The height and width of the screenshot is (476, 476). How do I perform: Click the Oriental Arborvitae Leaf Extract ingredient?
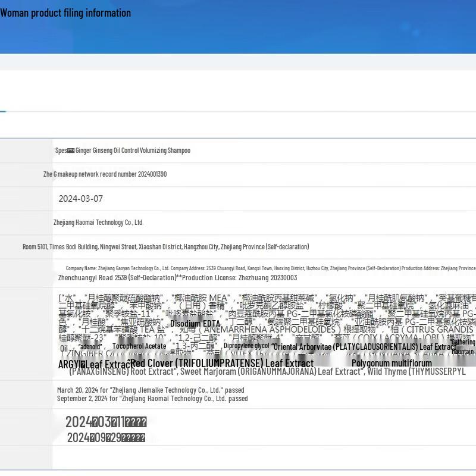363,347
